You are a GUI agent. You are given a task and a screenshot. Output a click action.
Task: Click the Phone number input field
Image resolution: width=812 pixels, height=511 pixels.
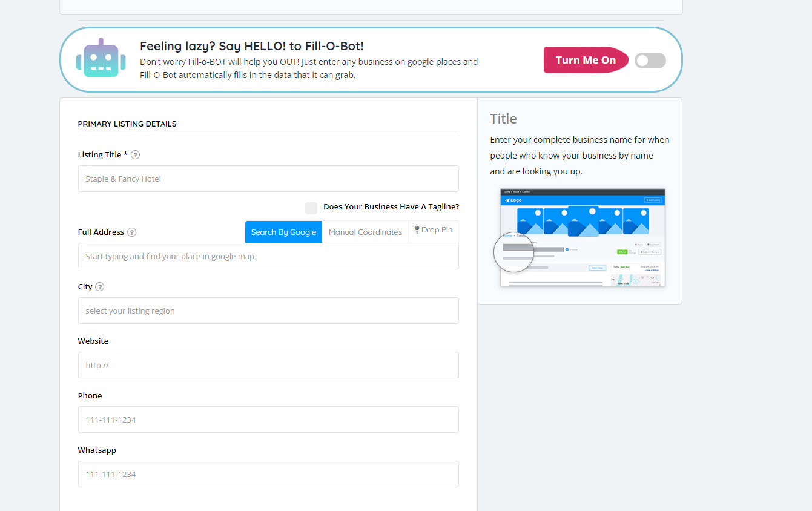(x=268, y=420)
